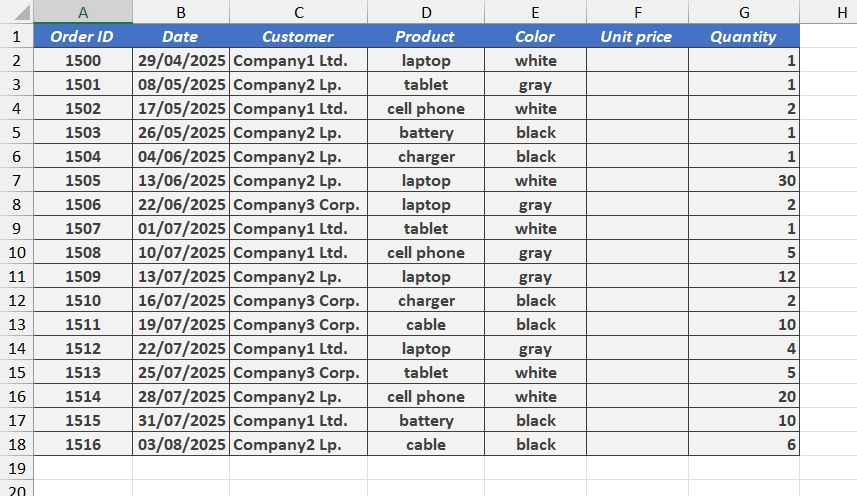Select column F header

click(x=637, y=12)
